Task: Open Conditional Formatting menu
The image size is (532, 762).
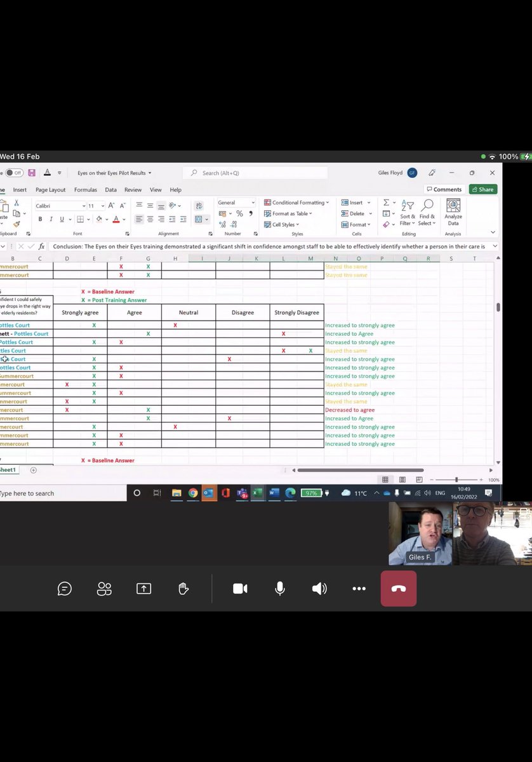Action: tap(296, 203)
